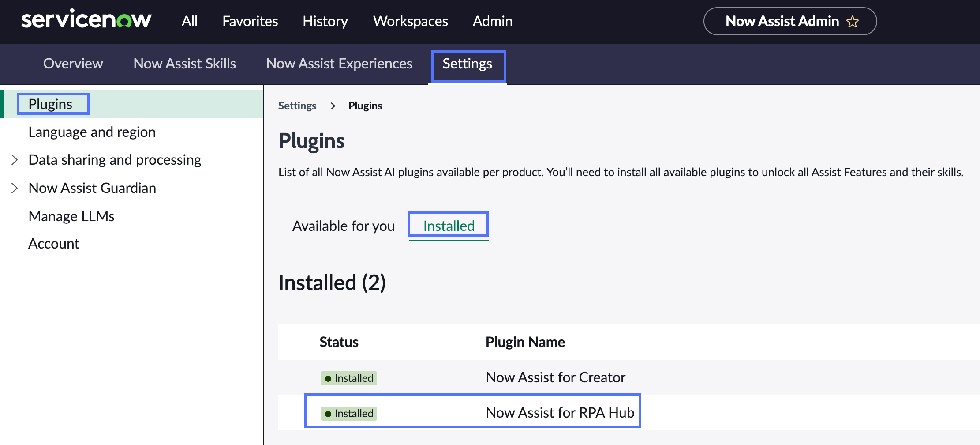The height and width of the screenshot is (445, 980).
Task: Click Now Assist for Creator plugin name
Action: pos(556,377)
